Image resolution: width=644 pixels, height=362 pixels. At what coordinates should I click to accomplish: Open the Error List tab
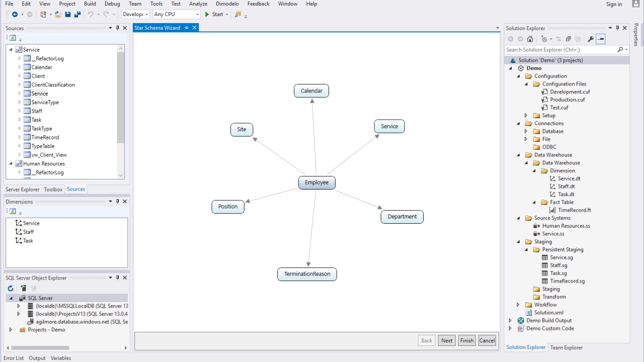[x=14, y=358]
